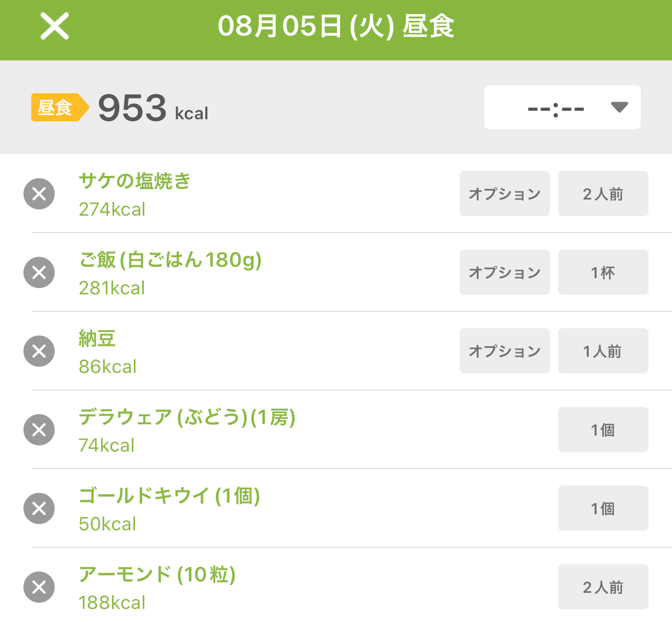Close the lunch record screen with the white X
The height and width of the screenshot is (622, 672).
55,27
